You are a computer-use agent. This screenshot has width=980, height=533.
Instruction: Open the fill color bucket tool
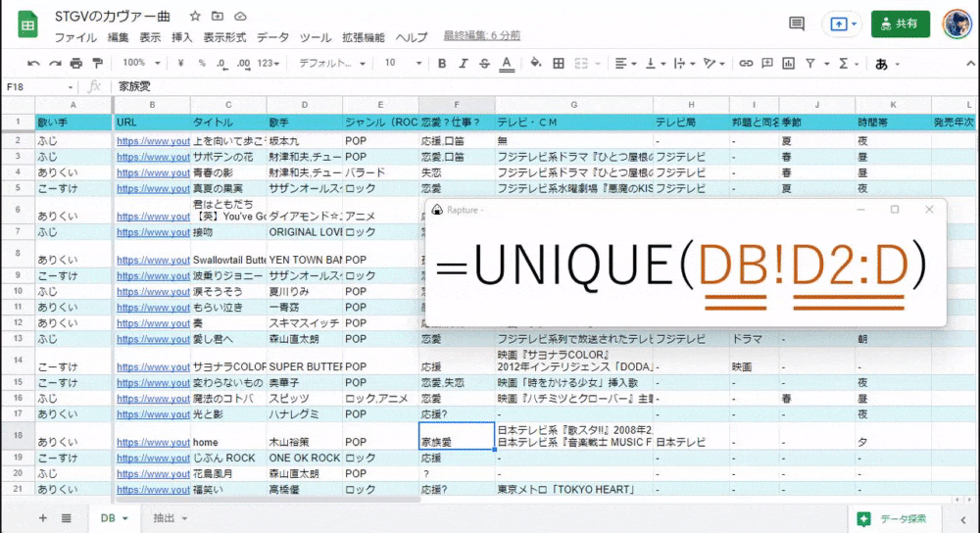536,64
